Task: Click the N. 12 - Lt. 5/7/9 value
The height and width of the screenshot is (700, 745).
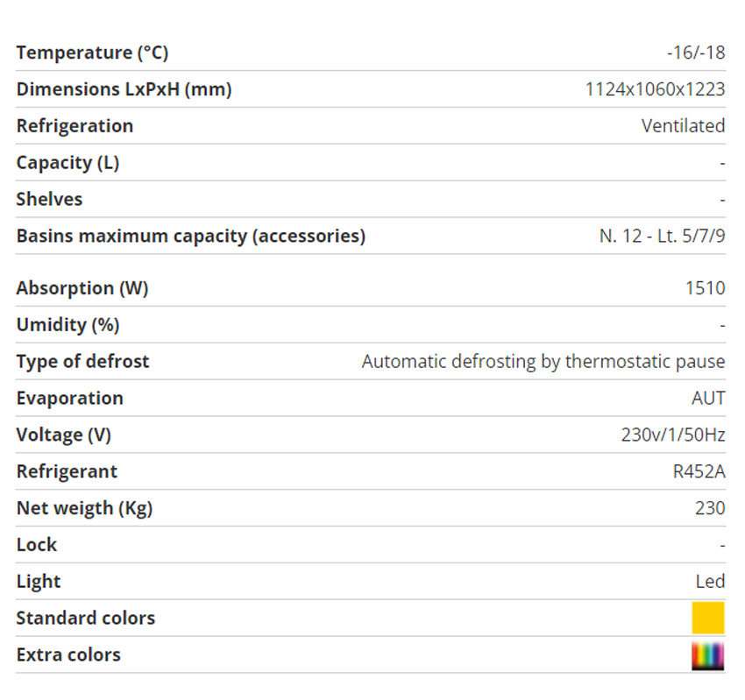Action: (663, 236)
